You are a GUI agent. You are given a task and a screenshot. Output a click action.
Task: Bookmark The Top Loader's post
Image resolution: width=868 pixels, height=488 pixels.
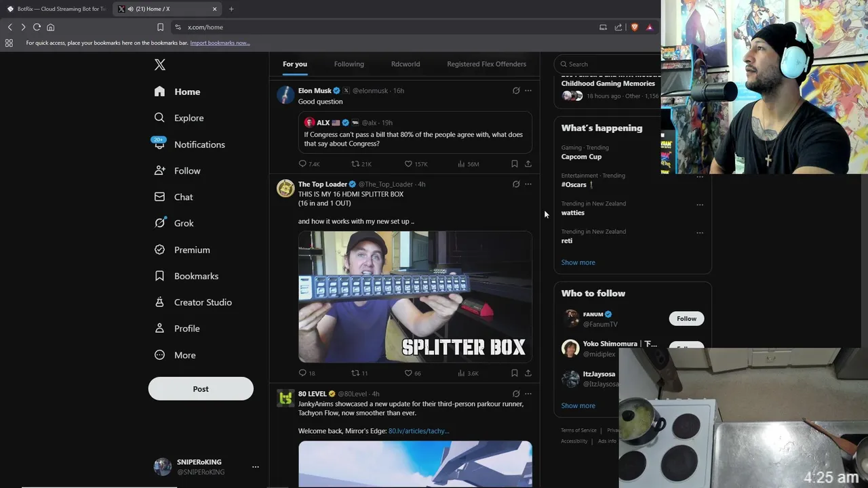(514, 373)
